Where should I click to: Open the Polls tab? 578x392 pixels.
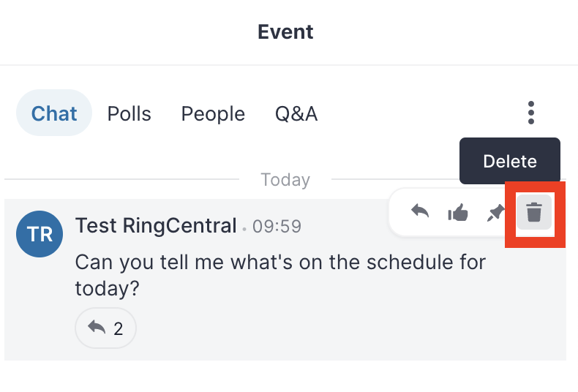129,113
